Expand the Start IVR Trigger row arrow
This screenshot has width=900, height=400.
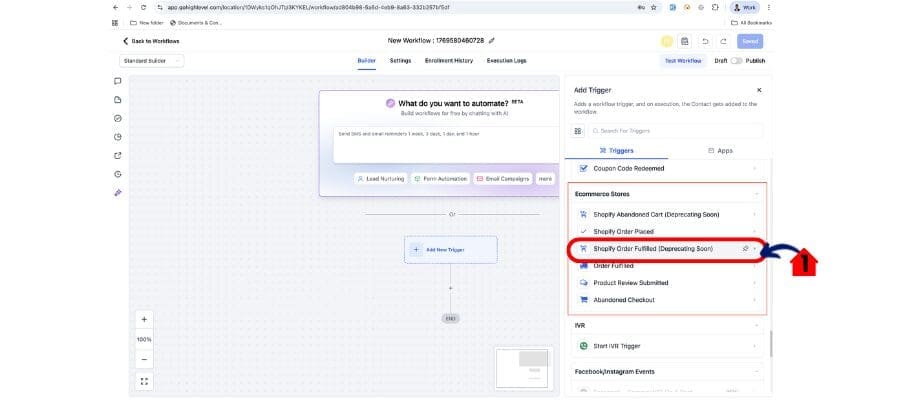[x=754, y=346]
